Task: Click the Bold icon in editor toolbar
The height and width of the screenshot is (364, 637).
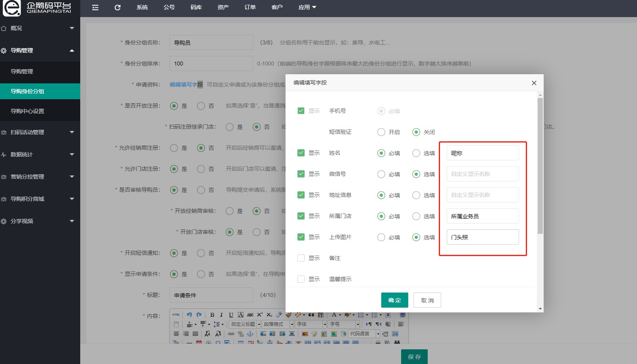Action: (x=212, y=315)
